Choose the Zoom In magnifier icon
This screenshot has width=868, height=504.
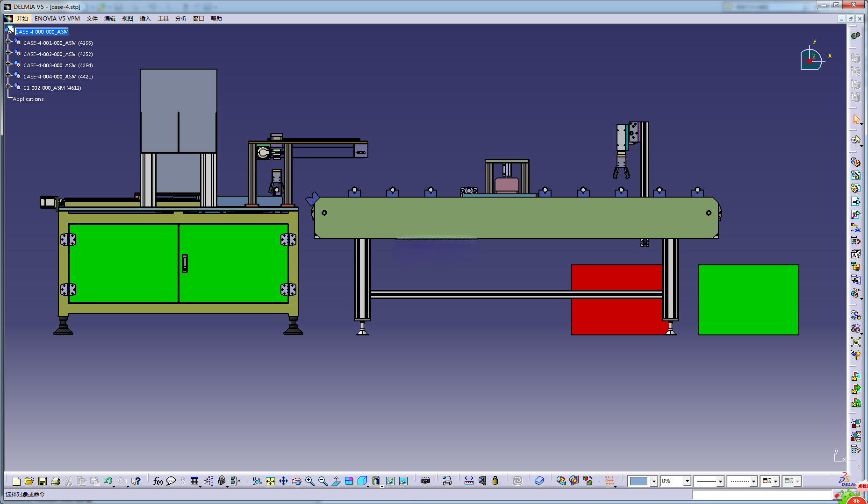[309, 481]
